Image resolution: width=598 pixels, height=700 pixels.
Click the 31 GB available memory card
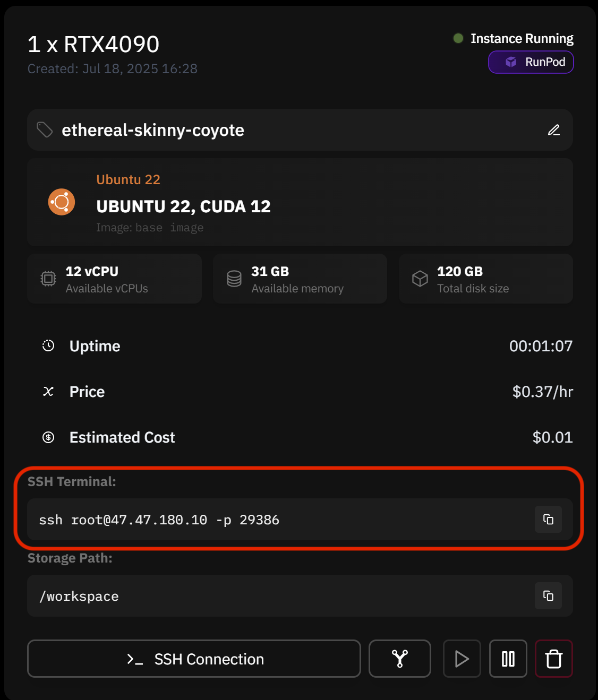(300, 279)
